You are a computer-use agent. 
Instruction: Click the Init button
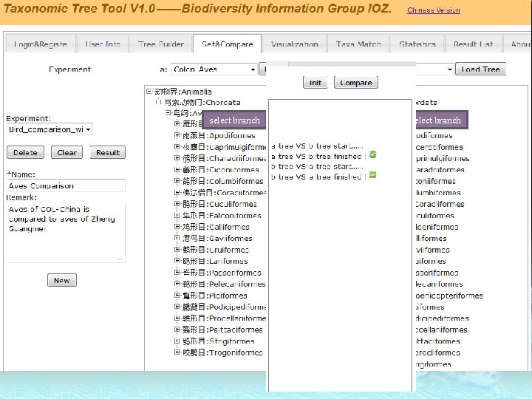pyautogui.click(x=316, y=83)
